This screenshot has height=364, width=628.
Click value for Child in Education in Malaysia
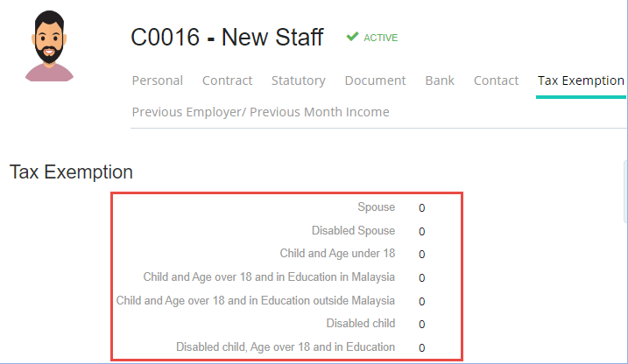tap(422, 278)
